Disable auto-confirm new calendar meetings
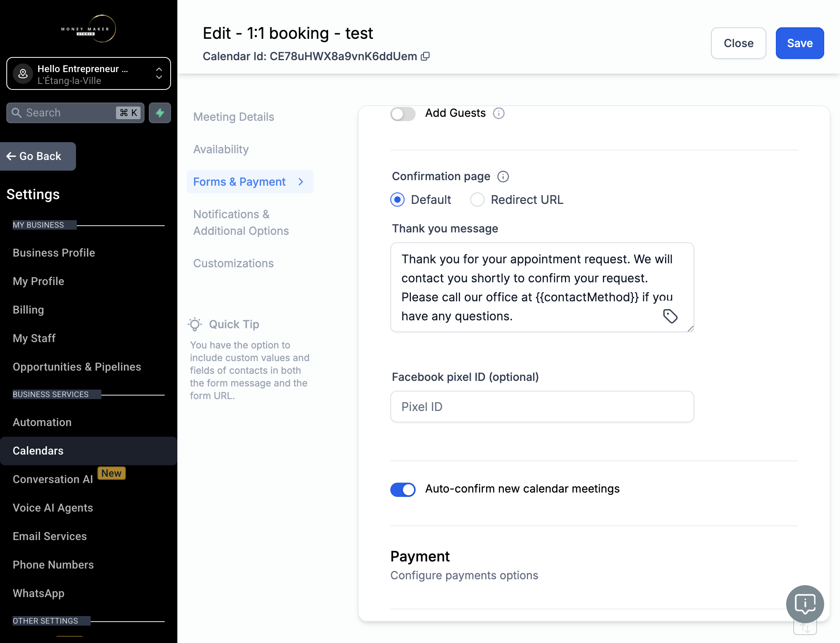Viewport: 840px width, 643px height. click(403, 489)
